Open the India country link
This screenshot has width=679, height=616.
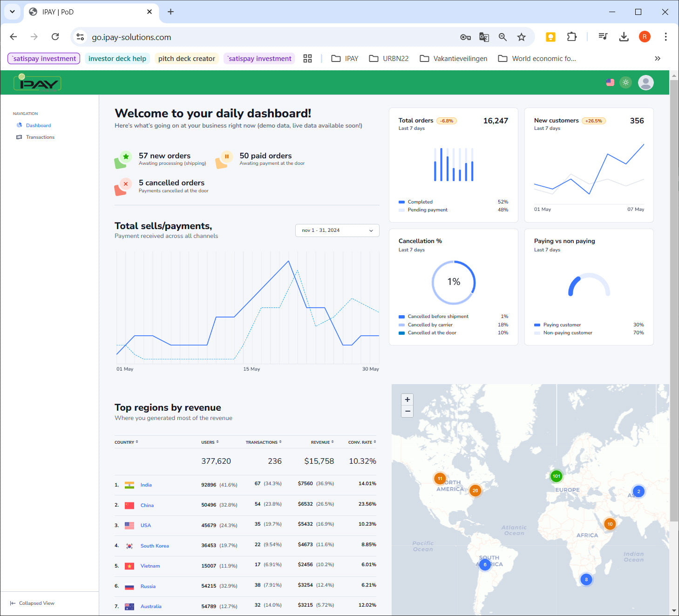(x=146, y=485)
